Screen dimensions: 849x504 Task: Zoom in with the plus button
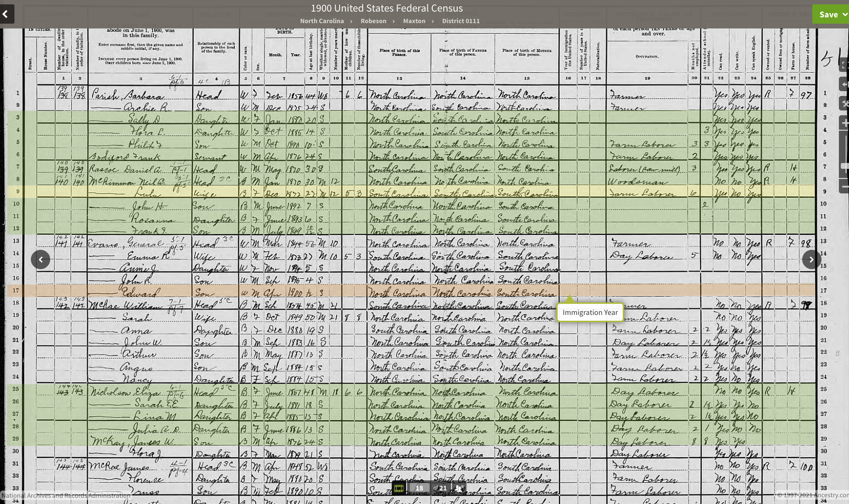coord(845,123)
